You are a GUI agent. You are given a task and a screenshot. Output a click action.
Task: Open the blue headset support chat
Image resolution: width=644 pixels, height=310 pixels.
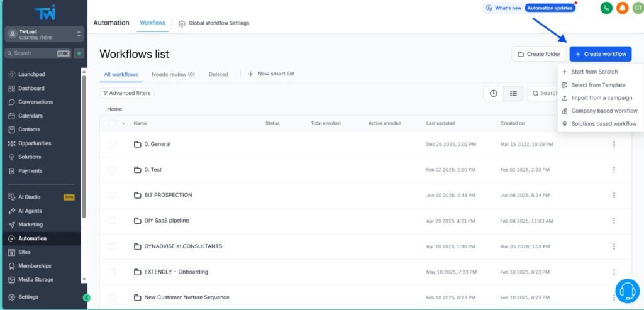click(x=627, y=291)
